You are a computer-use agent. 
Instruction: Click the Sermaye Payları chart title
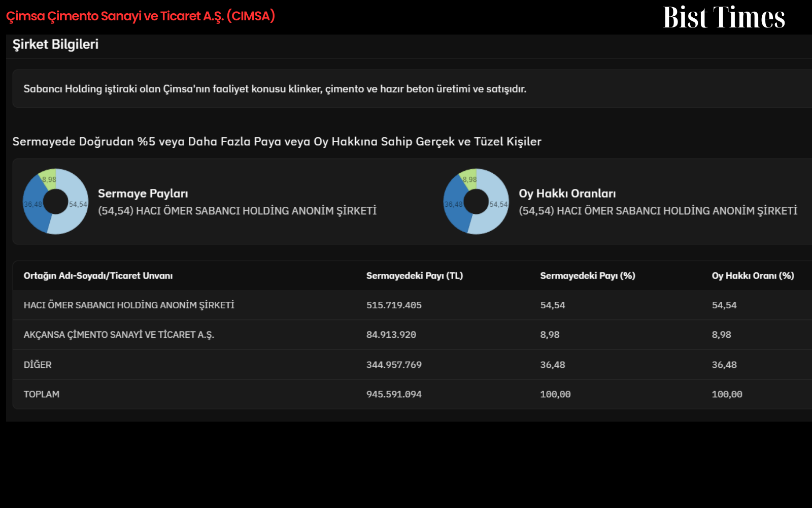(143, 194)
